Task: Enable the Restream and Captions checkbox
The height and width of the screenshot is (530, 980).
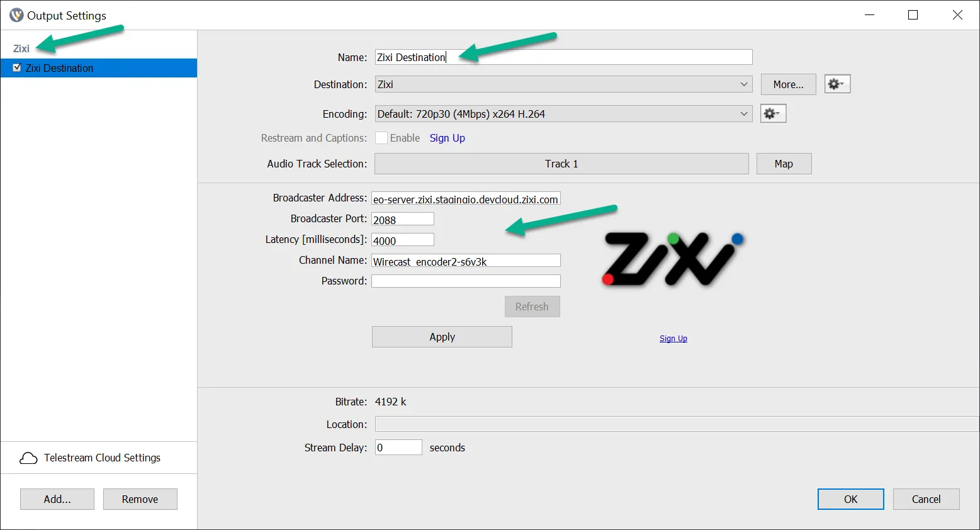Action: point(381,138)
